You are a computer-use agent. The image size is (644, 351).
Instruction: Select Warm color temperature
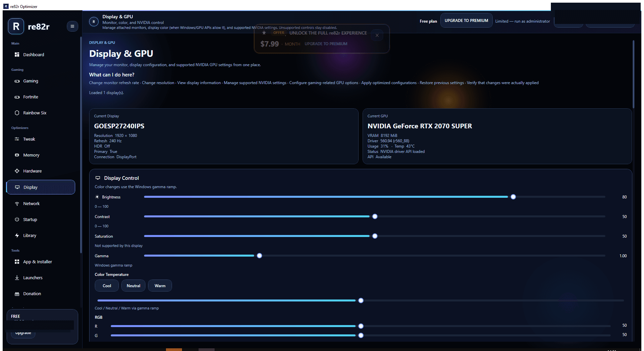coord(160,286)
